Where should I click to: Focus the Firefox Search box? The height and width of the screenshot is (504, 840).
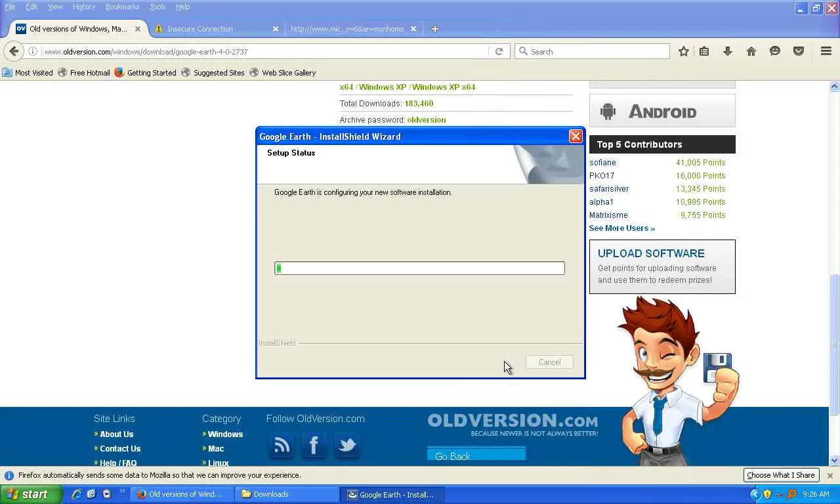coord(592,51)
